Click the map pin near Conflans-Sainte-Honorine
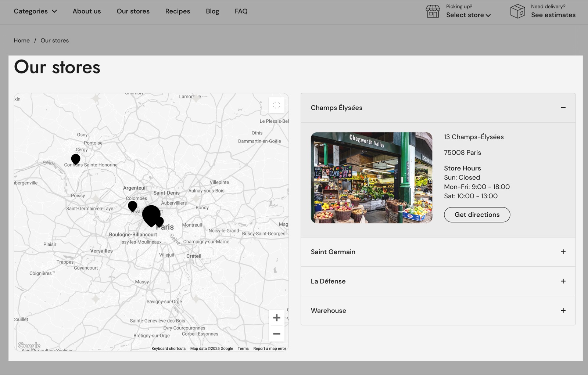This screenshot has height=375, width=588. point(76,159)
